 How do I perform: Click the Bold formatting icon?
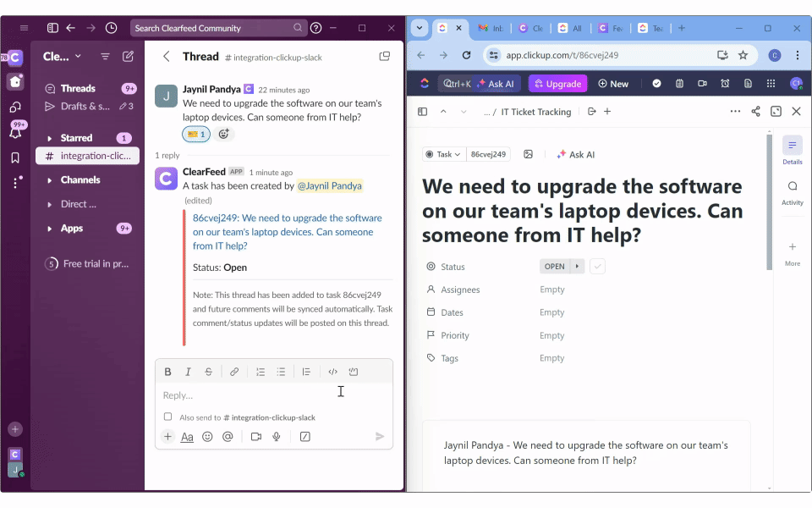click(167, 372)
